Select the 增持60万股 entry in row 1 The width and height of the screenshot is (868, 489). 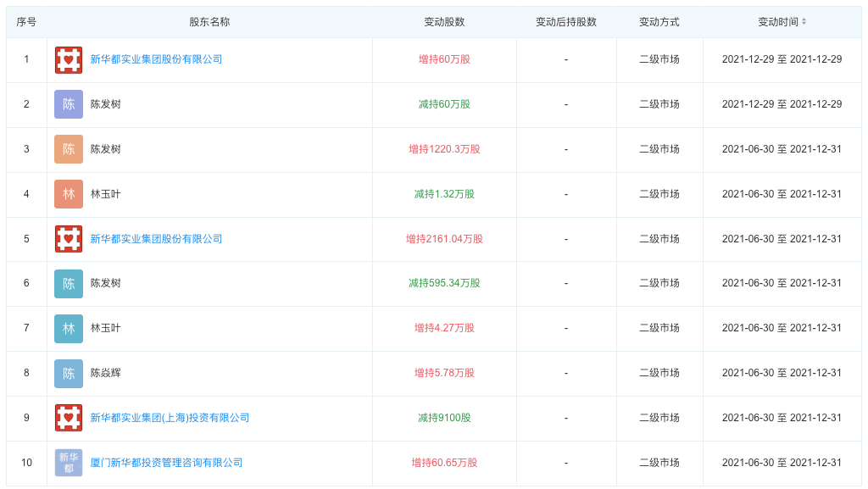click(x=444, y=59)
